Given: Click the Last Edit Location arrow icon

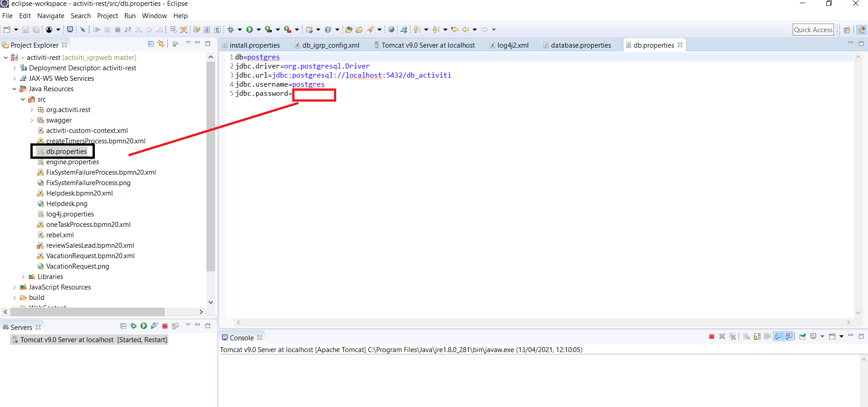Looking at the screenshot, I should [455, 30].
